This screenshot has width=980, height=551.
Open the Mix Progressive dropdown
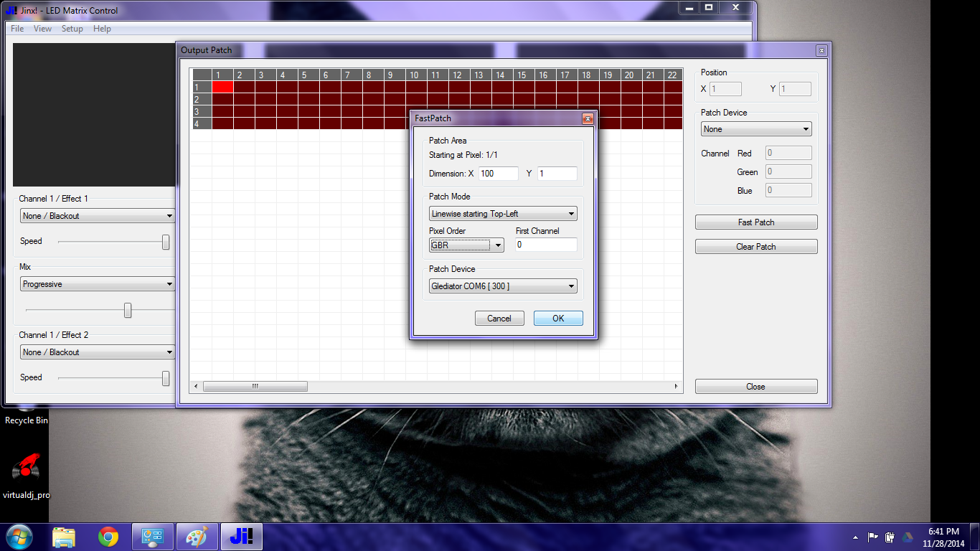[x=98, y=284]
